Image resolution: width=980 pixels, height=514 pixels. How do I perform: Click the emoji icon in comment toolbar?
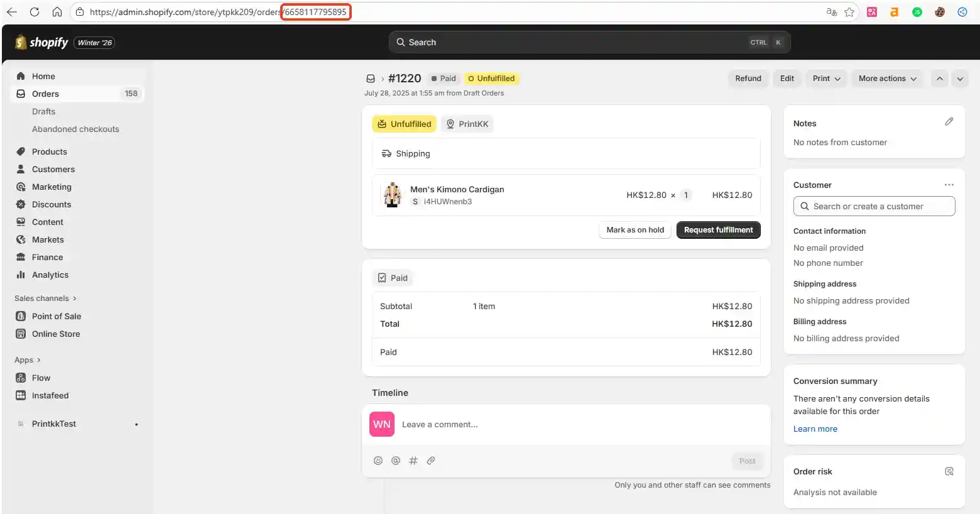pyautogui.click(x=378, y=461)
